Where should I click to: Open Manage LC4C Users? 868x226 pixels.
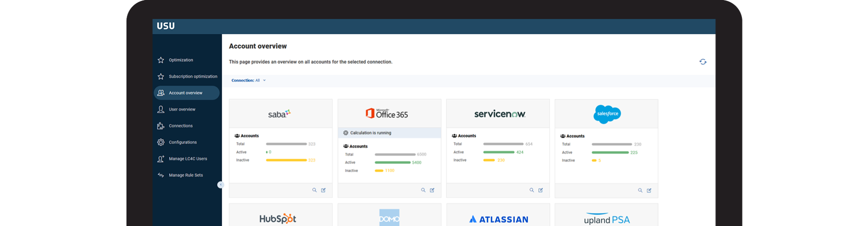point(187,159)
